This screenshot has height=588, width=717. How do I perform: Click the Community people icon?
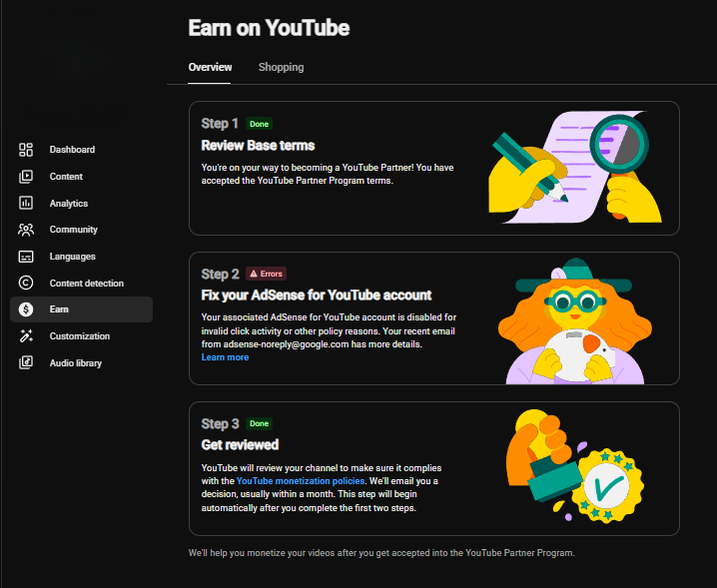click(x=26, y=230)
